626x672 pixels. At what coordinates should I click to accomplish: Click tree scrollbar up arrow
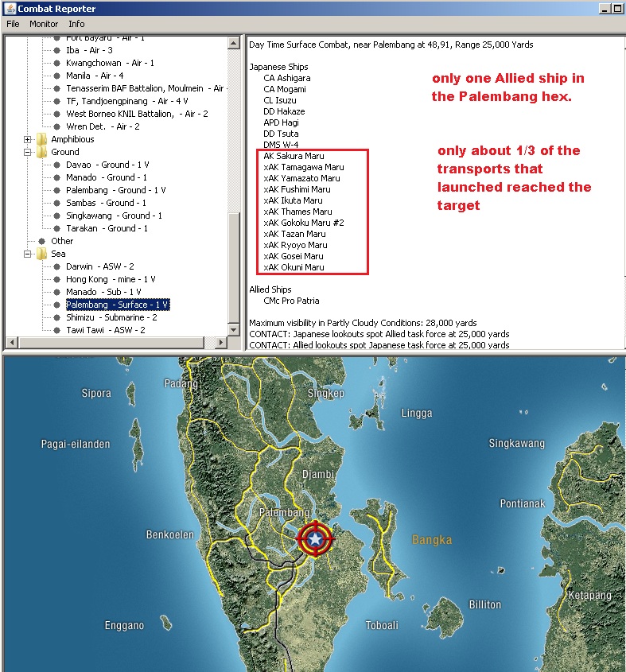[234, 42]
